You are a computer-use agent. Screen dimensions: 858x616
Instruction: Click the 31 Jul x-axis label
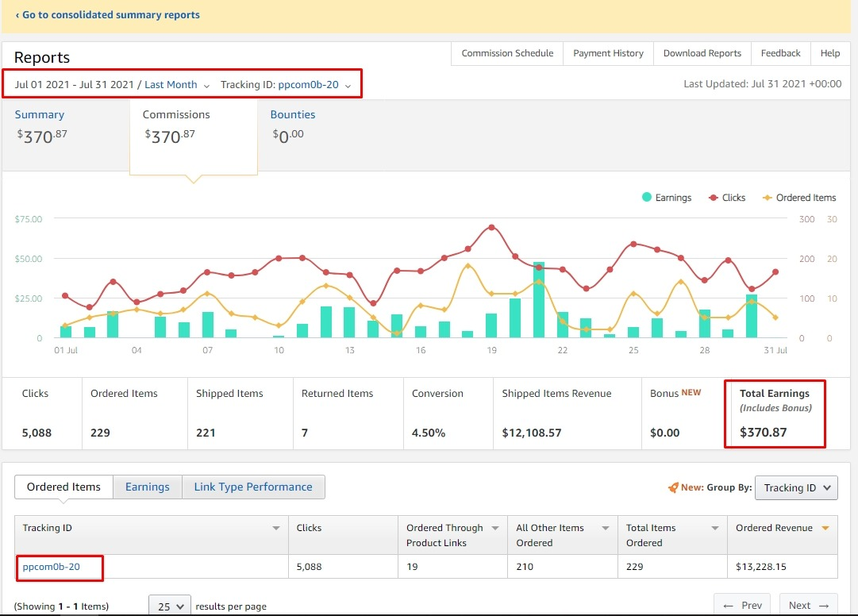(775, 350)
